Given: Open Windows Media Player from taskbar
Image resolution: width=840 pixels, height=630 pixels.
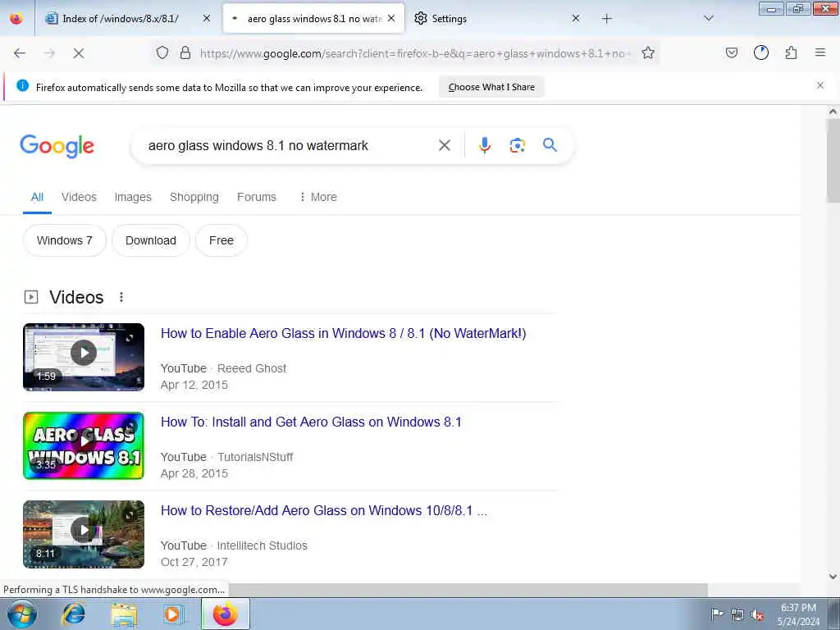Looking at the screenshot, I should tap(172, 614).
